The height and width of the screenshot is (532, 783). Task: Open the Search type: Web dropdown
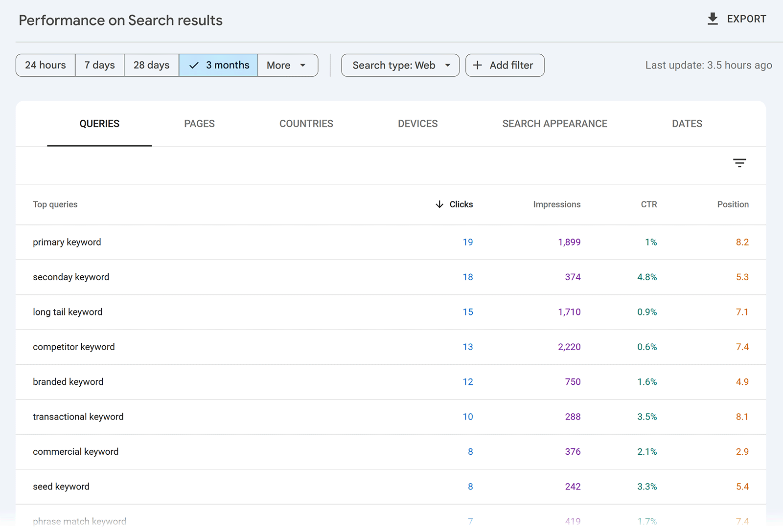pyautogui.click(x=400, y=65)
